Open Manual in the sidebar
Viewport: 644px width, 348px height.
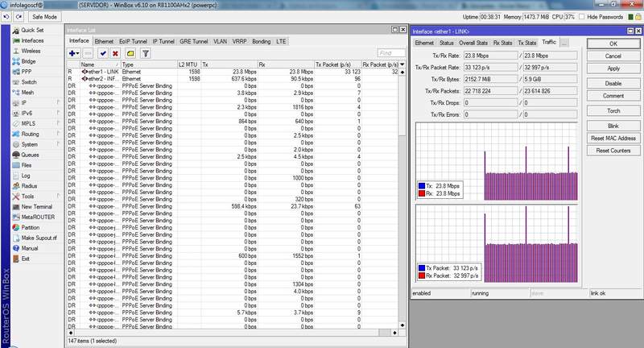[30, 248]
